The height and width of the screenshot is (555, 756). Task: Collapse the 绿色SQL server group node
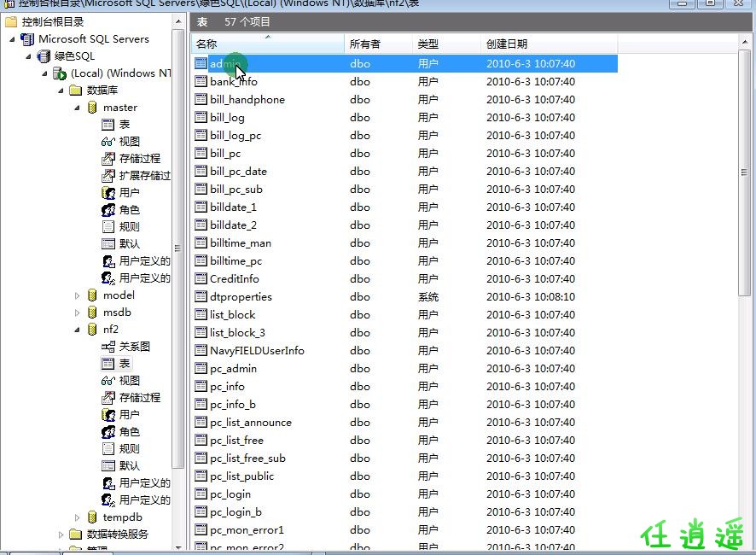[28, 56]
